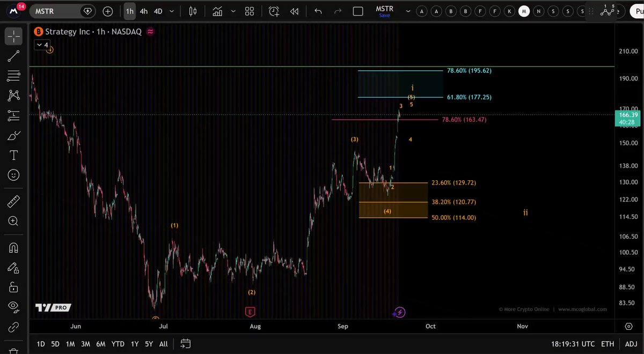Image resolution: width=644 pixels, height=354 pixels.
Task: Click the Save layout link under MSTR
Action: pyautogui.click(x=384, y=16)
